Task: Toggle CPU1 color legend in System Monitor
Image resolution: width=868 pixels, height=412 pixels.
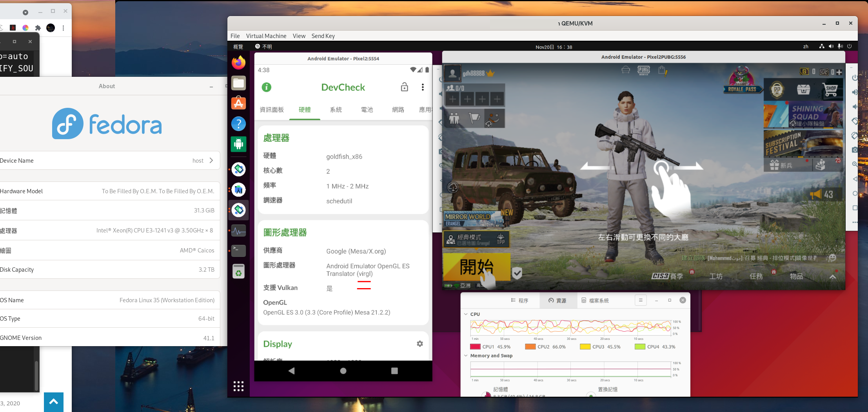Action: click(x=475, y=347)
